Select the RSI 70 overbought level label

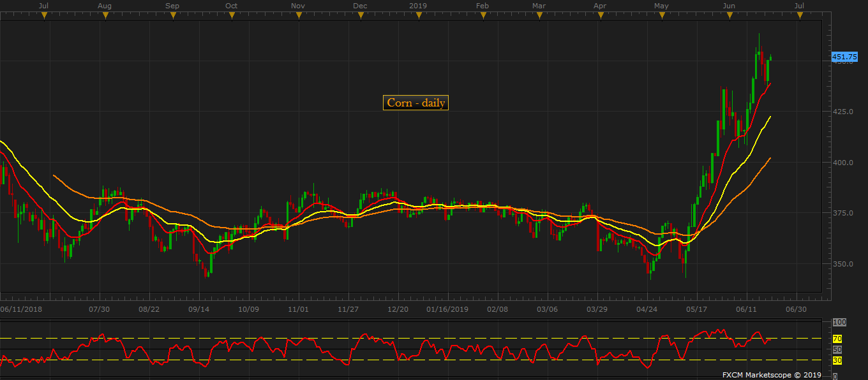coord(837,339)
